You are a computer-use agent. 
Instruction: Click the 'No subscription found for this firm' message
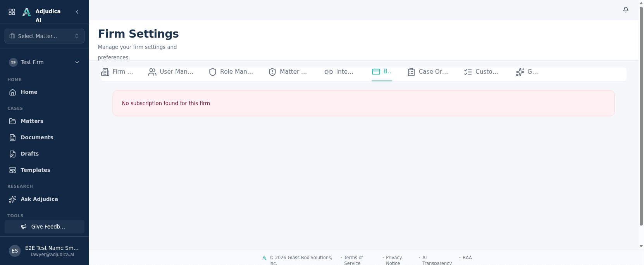tap(166, 103)
